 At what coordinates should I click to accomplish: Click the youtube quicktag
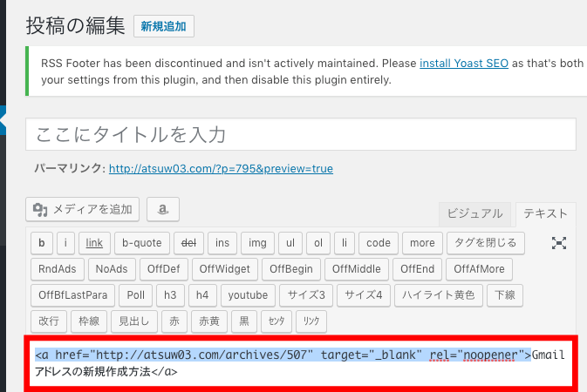(248, 295)
